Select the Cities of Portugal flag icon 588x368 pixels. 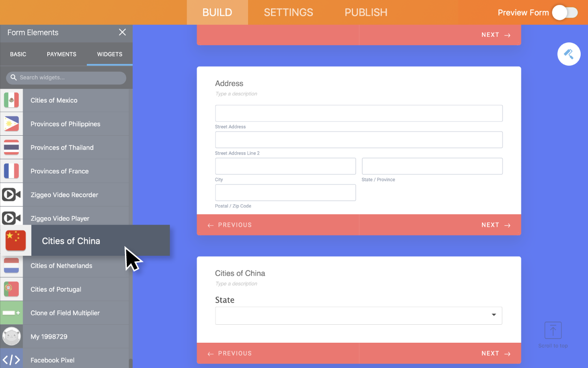[11, 289]
